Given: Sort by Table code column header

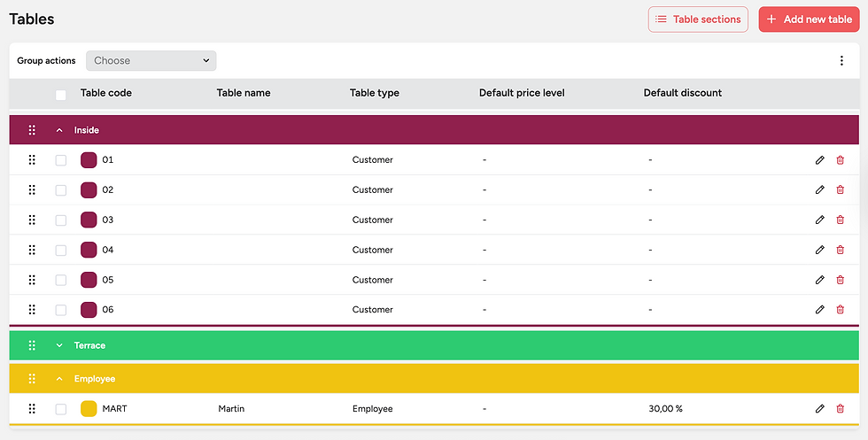Looking at the screenshot, I should pyautogui.click(x=106, y=93).
